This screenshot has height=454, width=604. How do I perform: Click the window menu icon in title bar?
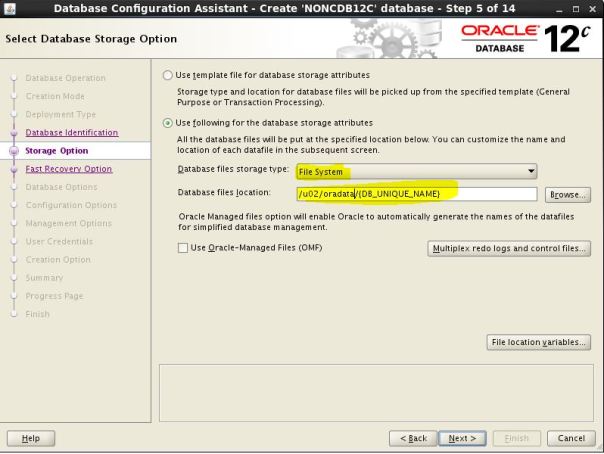pyautogui.click(x=9, y=8)
